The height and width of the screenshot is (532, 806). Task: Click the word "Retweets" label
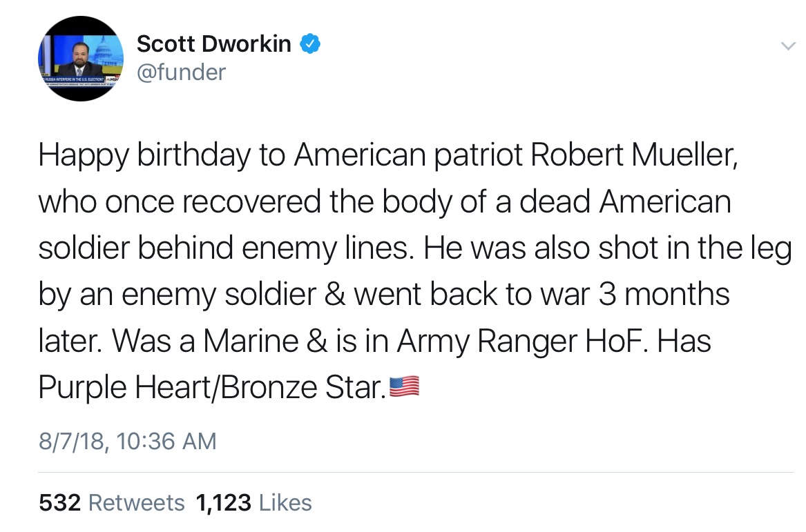[137, 502]
